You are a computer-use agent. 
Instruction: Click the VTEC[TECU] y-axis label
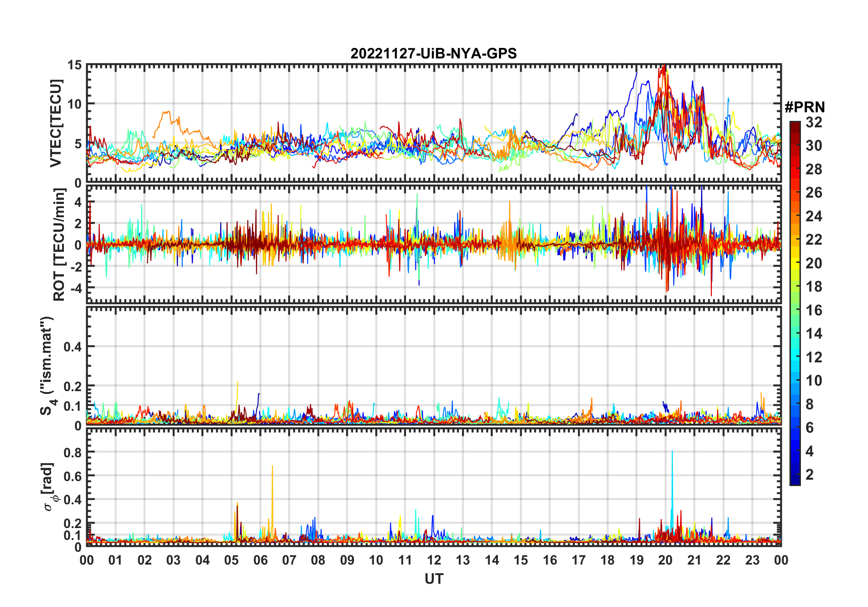56,124
